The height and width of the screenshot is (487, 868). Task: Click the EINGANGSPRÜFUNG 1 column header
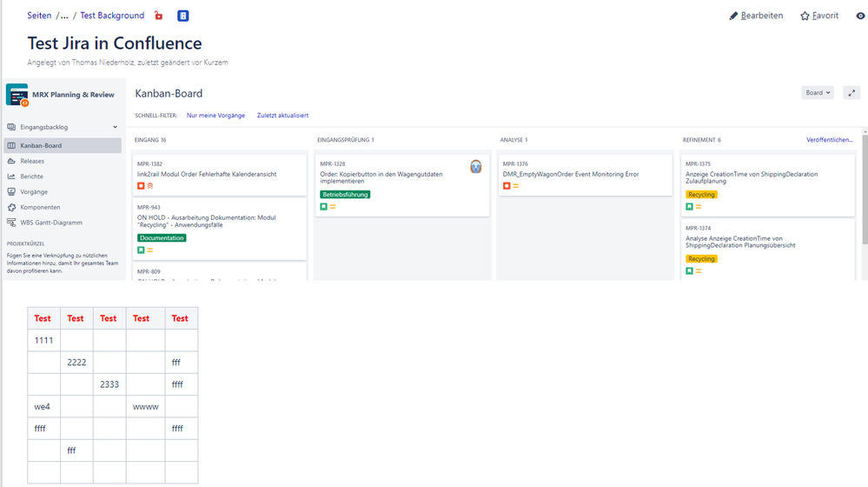tap(346, 140)
